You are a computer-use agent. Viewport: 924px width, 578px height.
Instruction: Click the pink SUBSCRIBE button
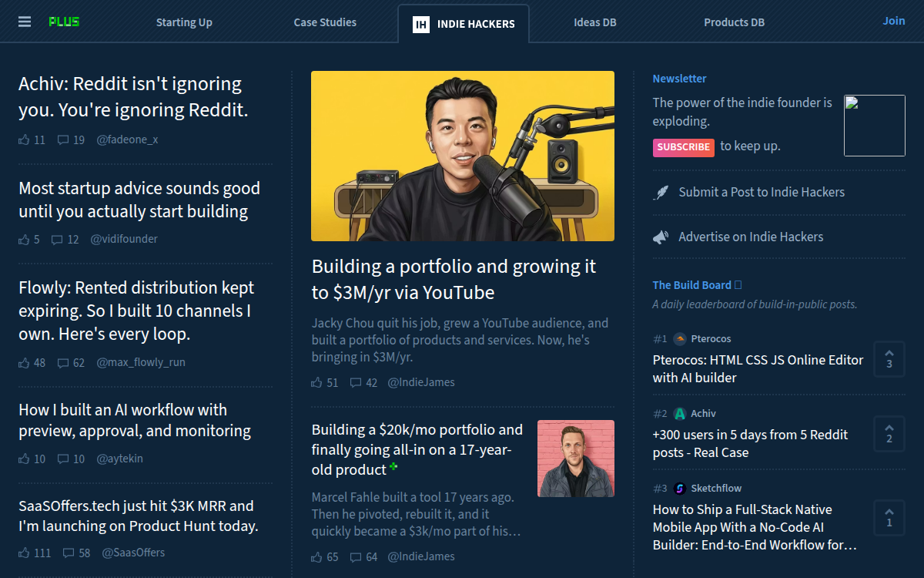click(x=683, y=147)
